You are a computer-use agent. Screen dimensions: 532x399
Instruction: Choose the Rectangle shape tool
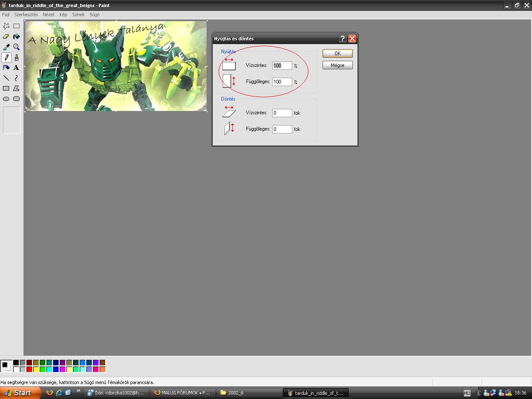pos(6,88)
